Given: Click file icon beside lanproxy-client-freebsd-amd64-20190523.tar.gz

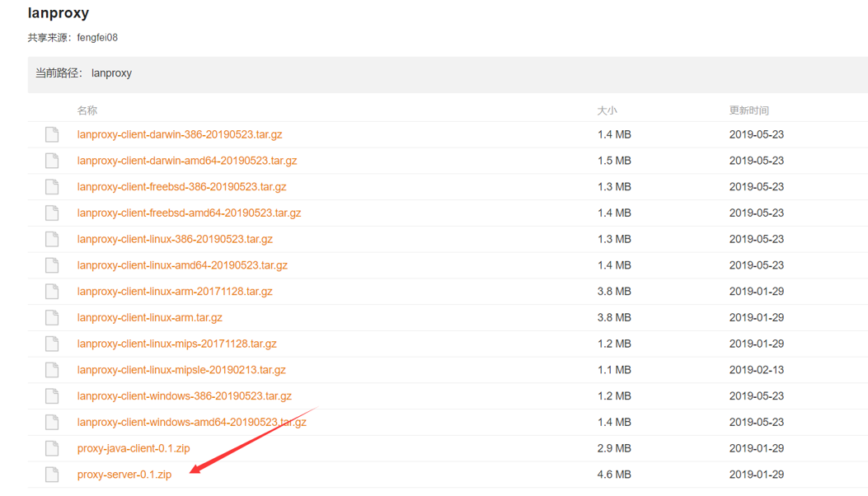Looking at the screenshot, I should click(52, 213).
